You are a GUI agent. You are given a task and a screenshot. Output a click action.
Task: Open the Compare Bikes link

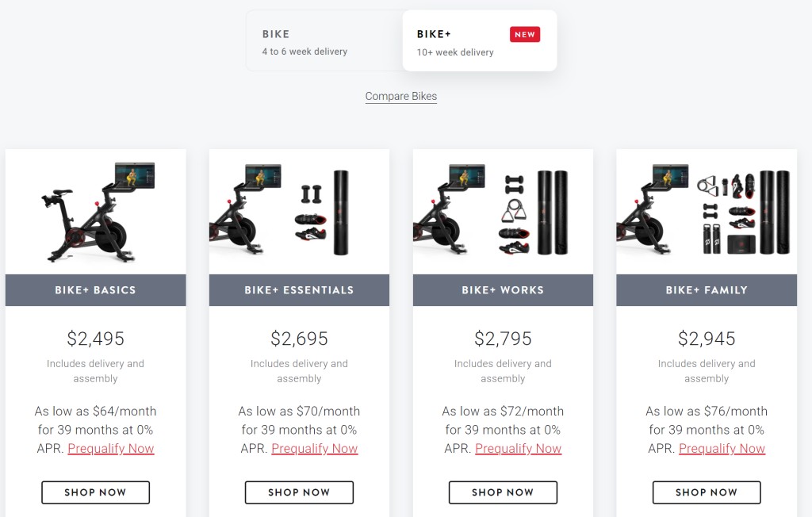[400, 96]
